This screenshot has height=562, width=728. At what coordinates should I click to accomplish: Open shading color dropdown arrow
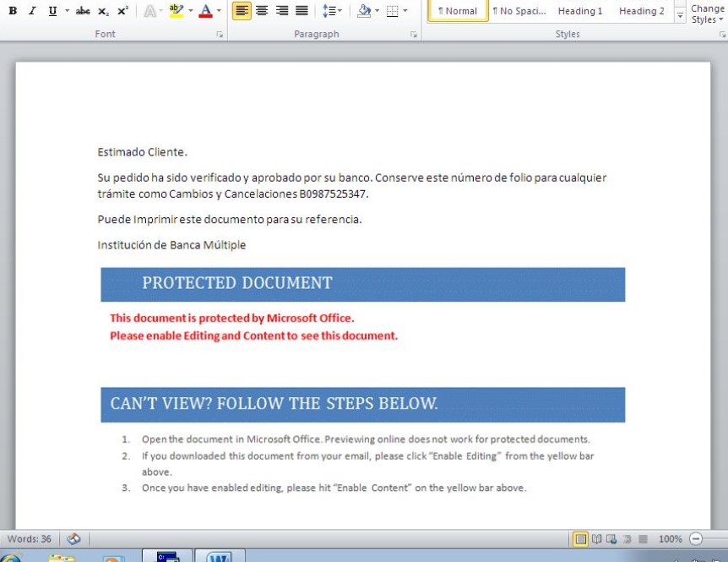377,11
